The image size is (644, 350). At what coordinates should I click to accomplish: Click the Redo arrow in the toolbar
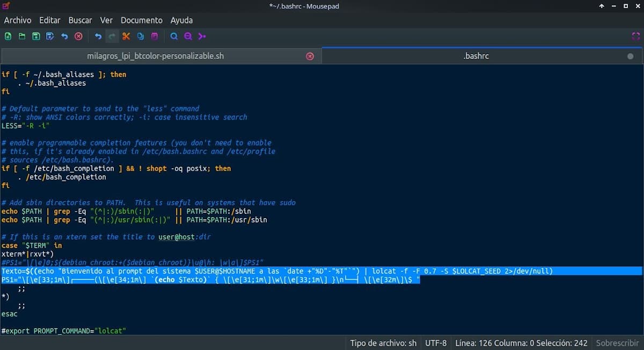click(x=112, y=36)
